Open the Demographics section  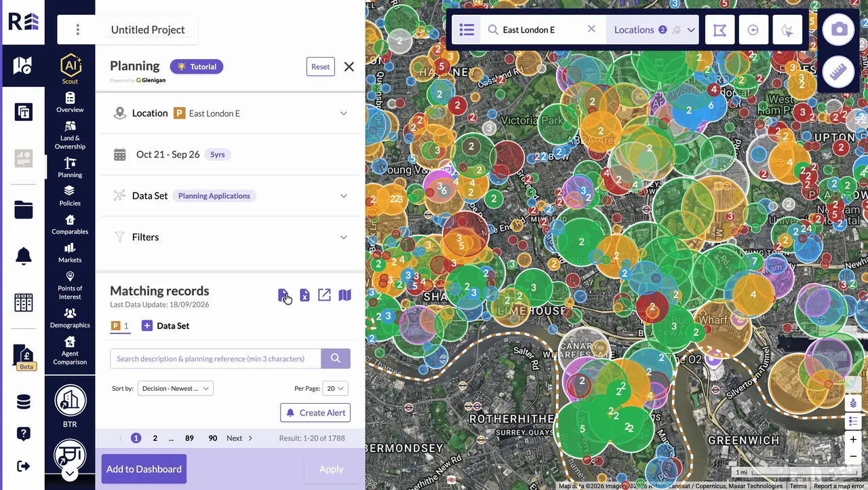[70, 318]
